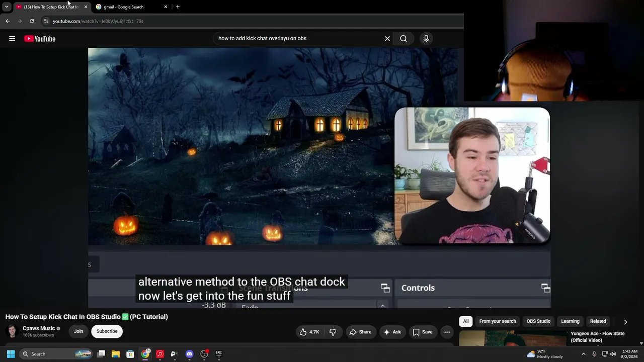
Task: Start voice search with the microphone icon
Action: tap(426, 38)
